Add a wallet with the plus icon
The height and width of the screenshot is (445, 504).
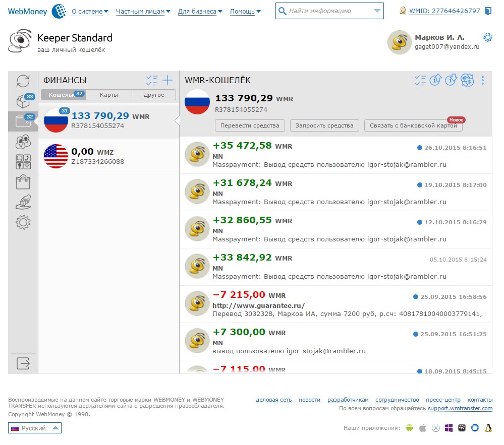pos(167,80)
